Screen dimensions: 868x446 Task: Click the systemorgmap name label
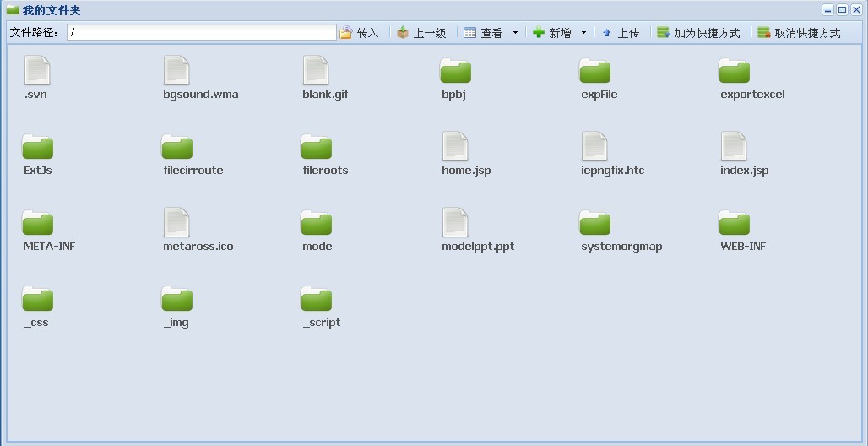click(x=621, y=246)
